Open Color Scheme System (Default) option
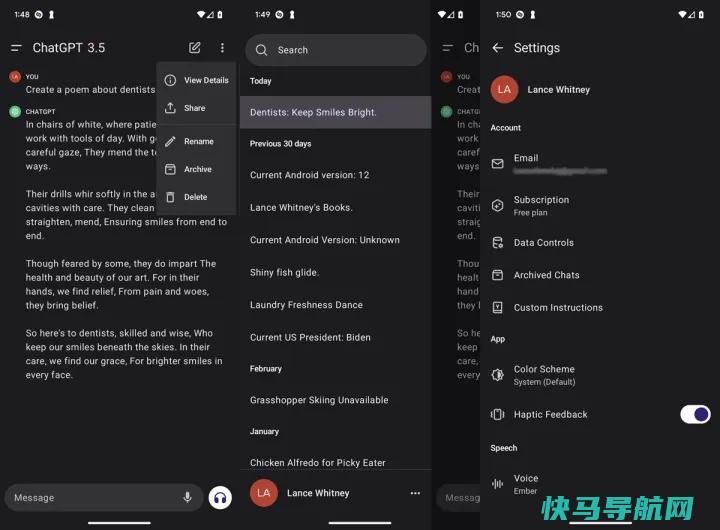Image resolution: width=720 pixels, height=530 pixels. (600, 375)
